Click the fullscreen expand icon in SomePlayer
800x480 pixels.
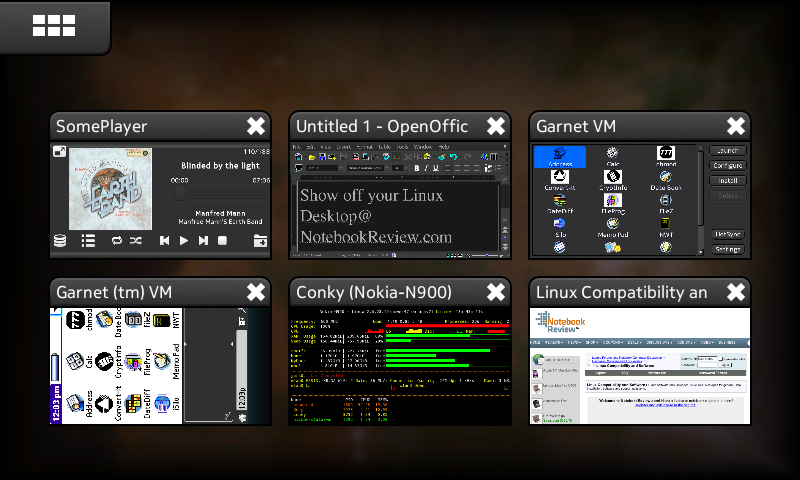pyautogui.click(x=60, y=151)
